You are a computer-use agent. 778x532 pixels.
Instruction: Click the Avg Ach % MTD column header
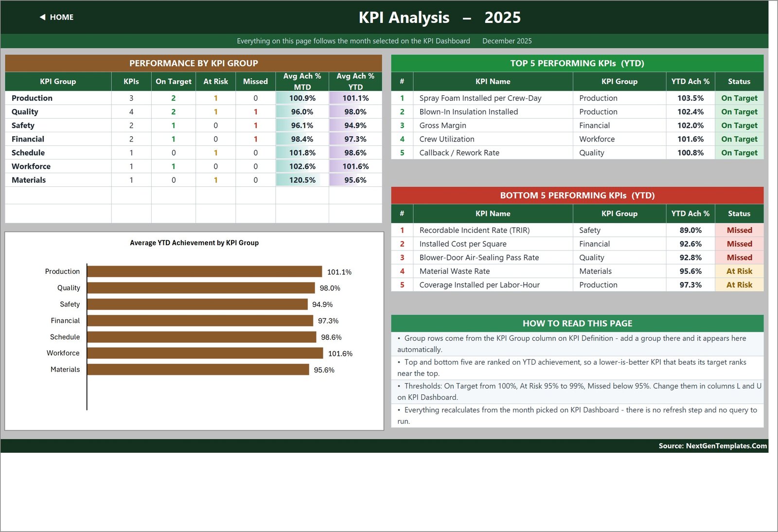tap(302, 81)
